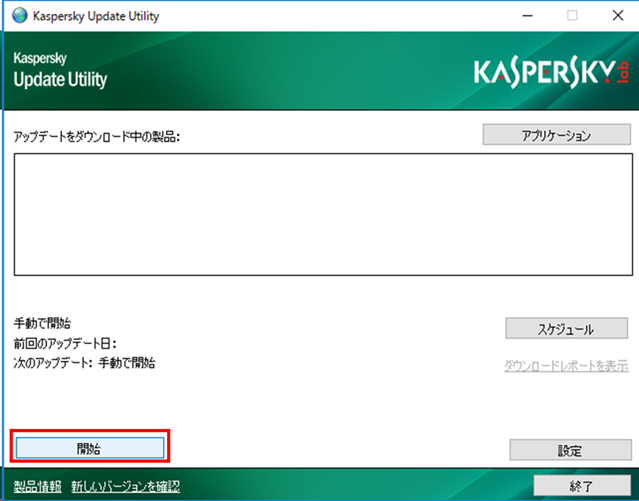
Task: Open the アプリケーション settings button
Action: [x=557, y=135]
